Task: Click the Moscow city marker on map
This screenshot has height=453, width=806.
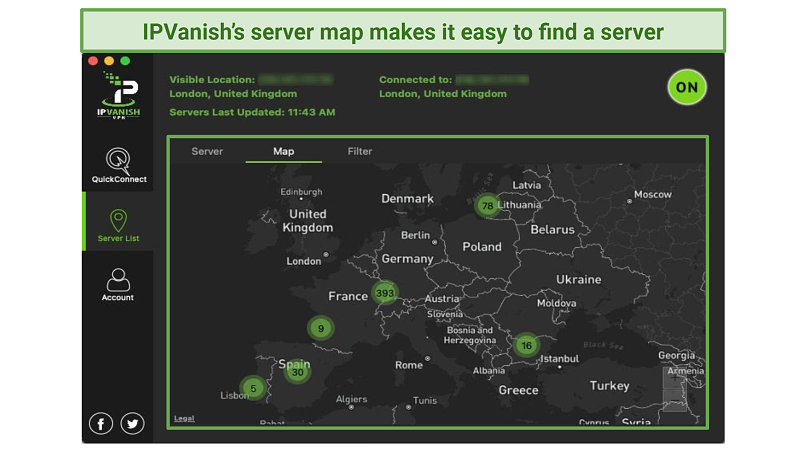Action: pos(629,202)
